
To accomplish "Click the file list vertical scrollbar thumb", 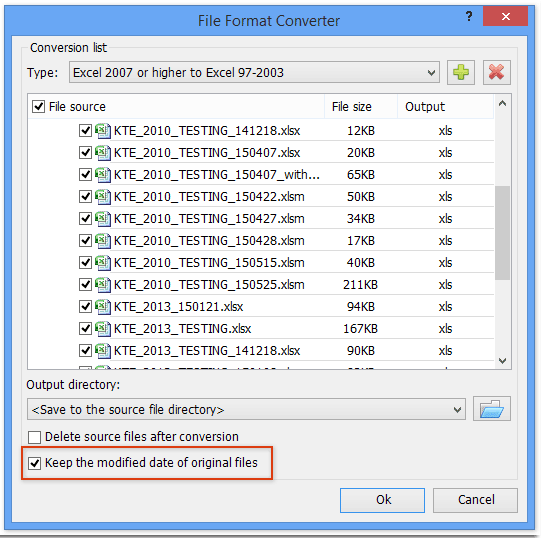I will [502, 233].
